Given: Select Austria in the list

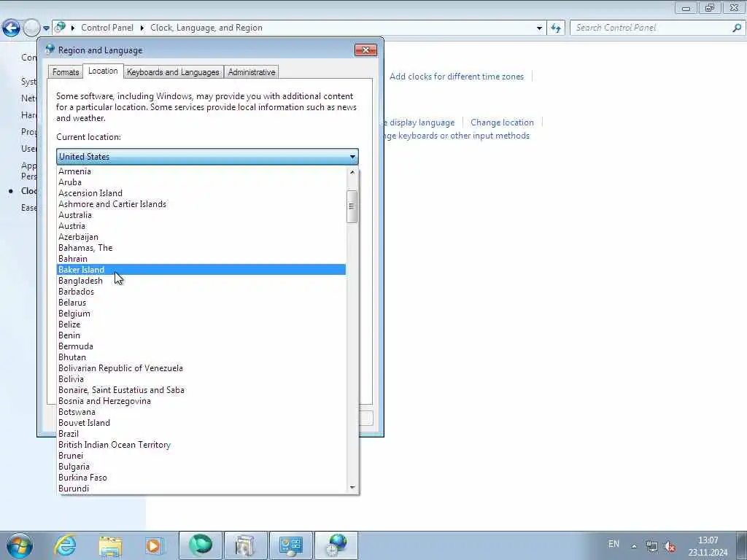Looking at the screenshot, I should tap(201, 226).
